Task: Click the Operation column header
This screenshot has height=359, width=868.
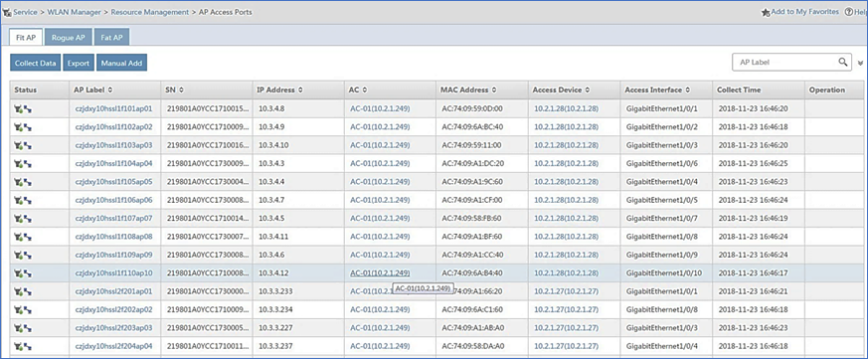Action: tap(827, 90)
